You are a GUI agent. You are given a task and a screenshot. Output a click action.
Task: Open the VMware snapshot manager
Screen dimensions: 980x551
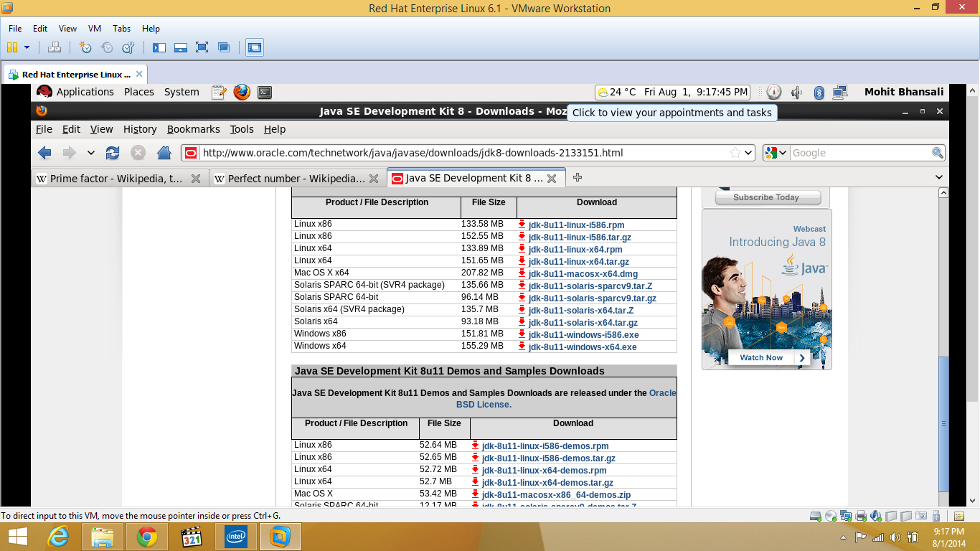tap(128, 47)
